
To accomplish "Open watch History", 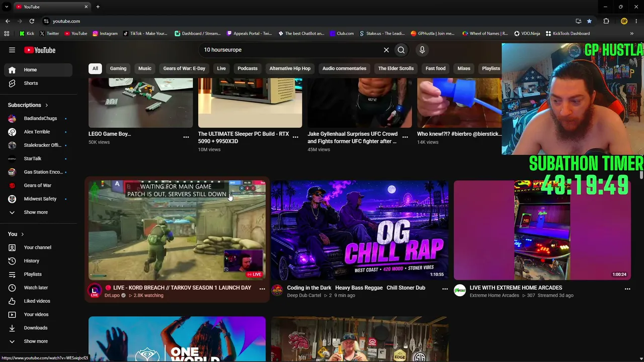I will pyautogui.click(x=38, y=261).
